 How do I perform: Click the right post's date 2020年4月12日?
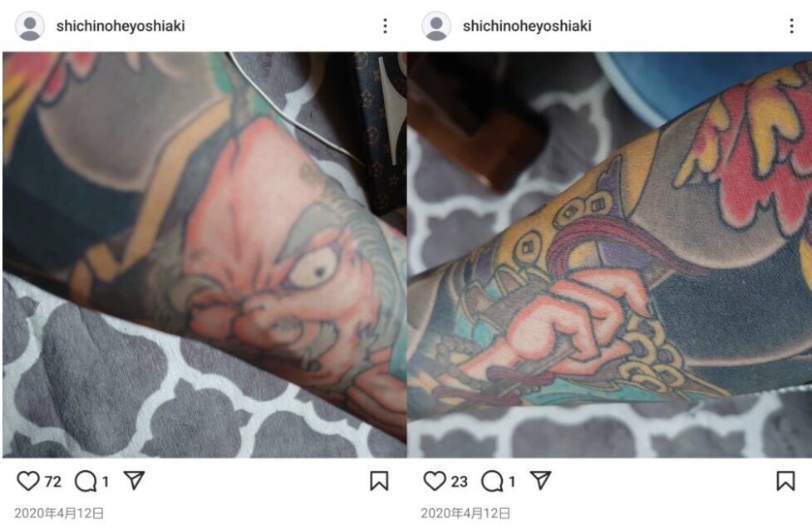(x=465, y=513)
